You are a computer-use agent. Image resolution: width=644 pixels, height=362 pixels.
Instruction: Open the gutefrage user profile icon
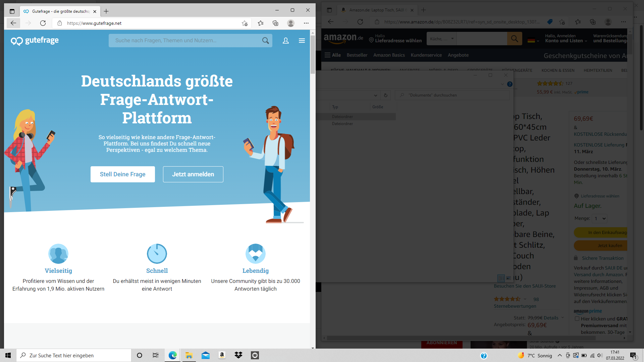286,41
